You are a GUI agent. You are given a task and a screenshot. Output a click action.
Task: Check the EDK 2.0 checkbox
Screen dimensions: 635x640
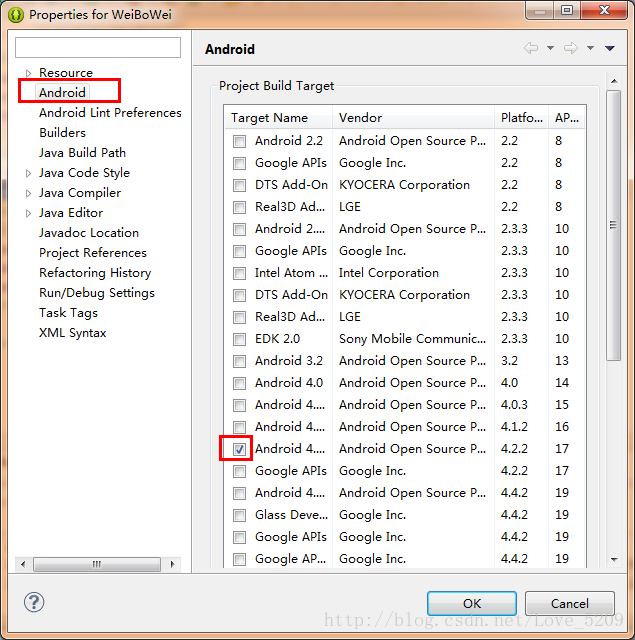coord(239,339)
